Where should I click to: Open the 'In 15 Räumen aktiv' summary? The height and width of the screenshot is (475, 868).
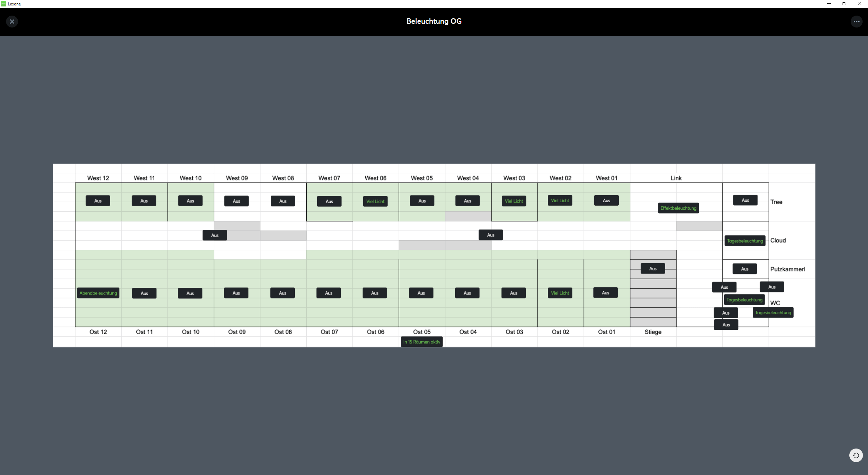421,342
